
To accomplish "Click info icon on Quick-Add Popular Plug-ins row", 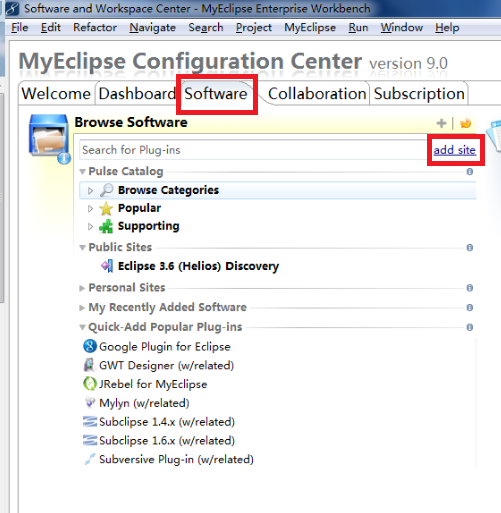I will [x=470, y=327].
